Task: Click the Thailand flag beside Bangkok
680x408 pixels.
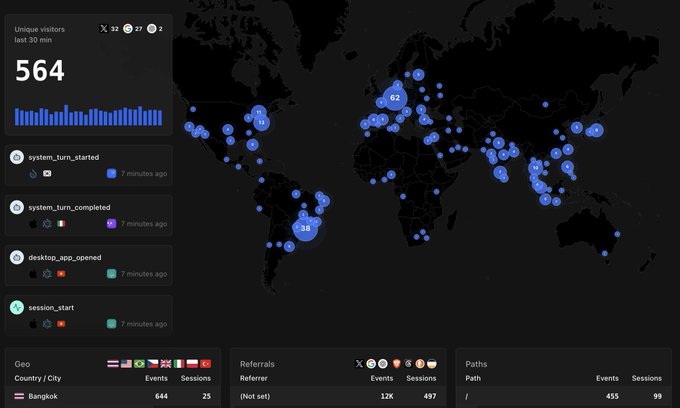Action: [19, 396]
